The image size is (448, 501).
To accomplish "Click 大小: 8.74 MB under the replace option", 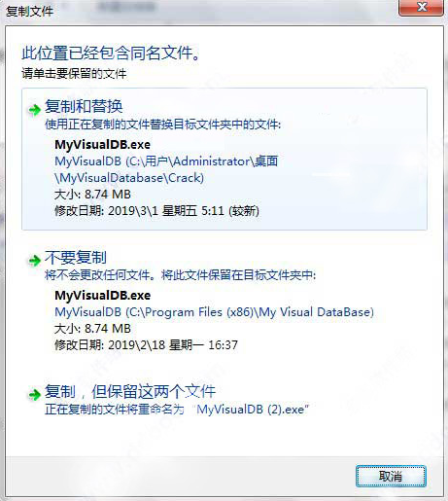I will click(x=92, y=195).
